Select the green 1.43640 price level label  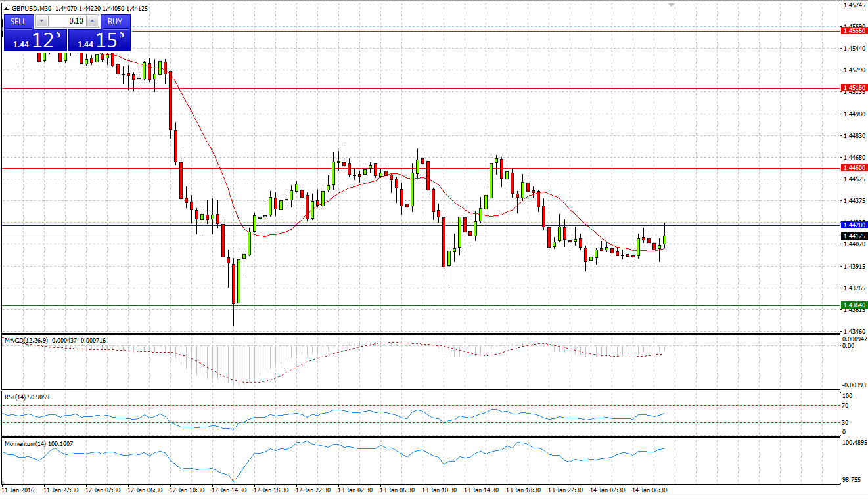854,305
